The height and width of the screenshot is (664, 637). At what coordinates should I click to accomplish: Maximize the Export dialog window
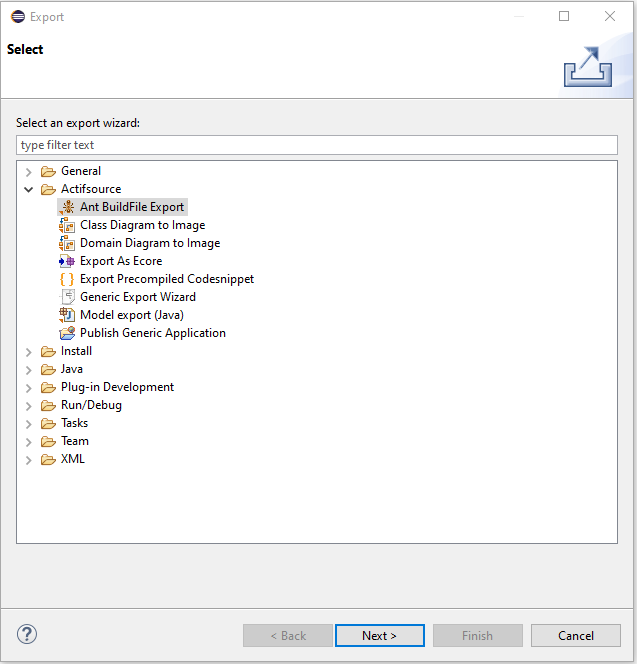pos(564,16)
